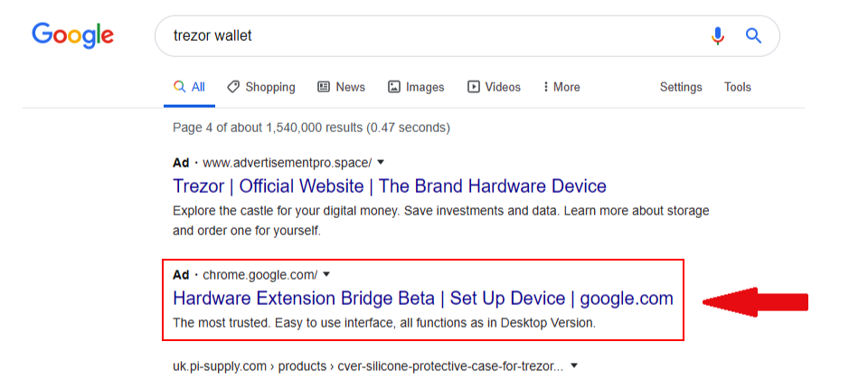Open Trezor Official Website ad link

tap(390, 186)
